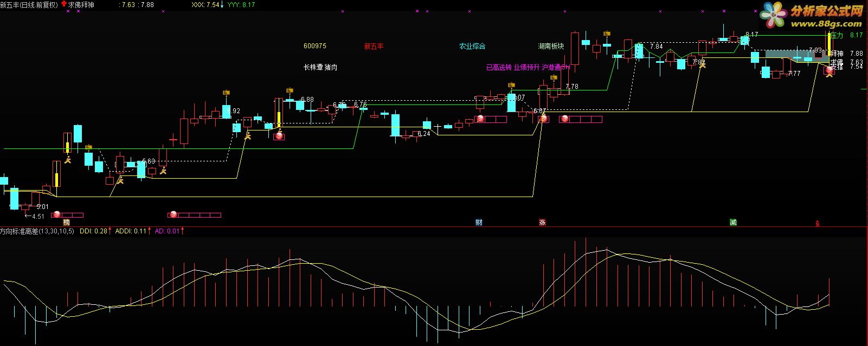
Task: Click the 5.01 low price label
Action: (x=42, y=207)
